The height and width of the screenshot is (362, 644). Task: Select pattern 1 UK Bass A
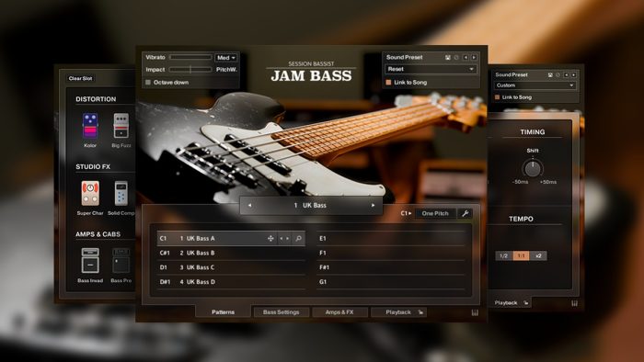pyautogui.click(x=231, y=238)
